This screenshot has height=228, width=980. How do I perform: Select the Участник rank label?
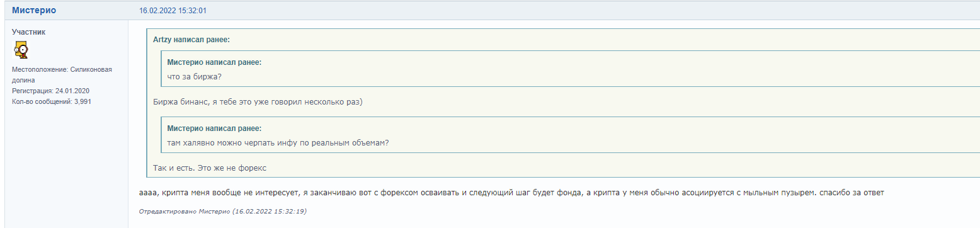click(29, 31)
